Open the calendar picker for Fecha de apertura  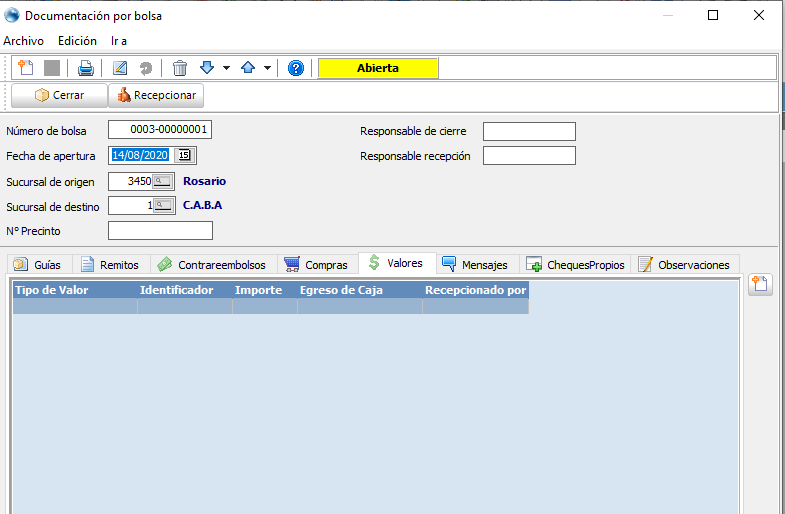(184, 155)
